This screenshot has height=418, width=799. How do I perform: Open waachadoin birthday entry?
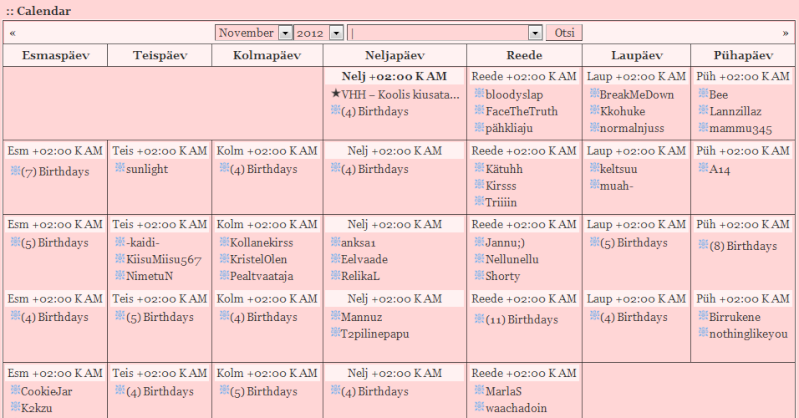pos(516,408)
